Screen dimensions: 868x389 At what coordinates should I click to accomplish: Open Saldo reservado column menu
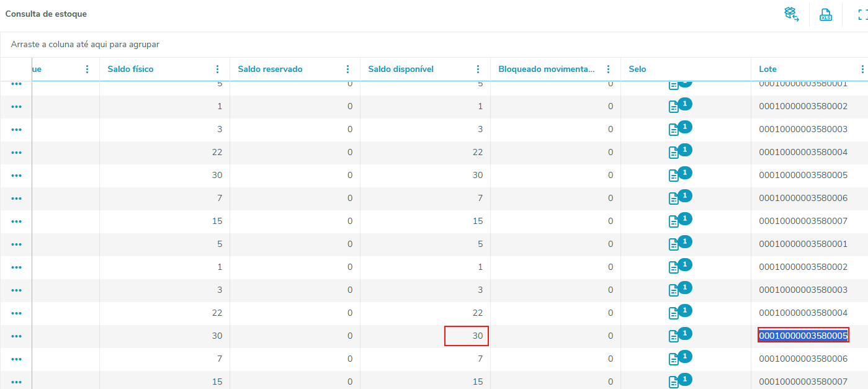click(347, 69)
